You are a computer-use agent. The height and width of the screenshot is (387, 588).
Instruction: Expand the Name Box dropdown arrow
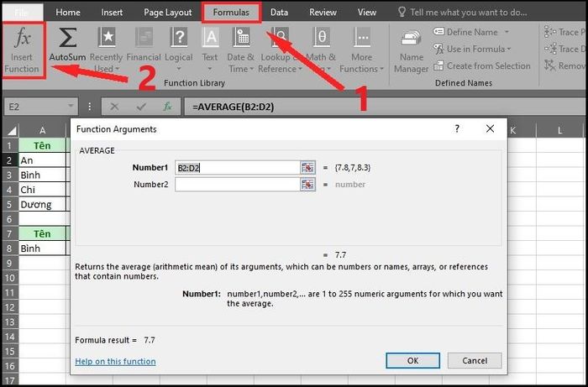(71, 107)
